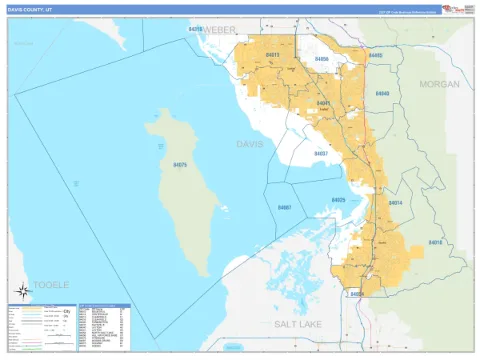Viewport: 480px width, 360px height.
Task: Click ZIP code label 84015
Action: pyautogui.click(x=273, y=55)
